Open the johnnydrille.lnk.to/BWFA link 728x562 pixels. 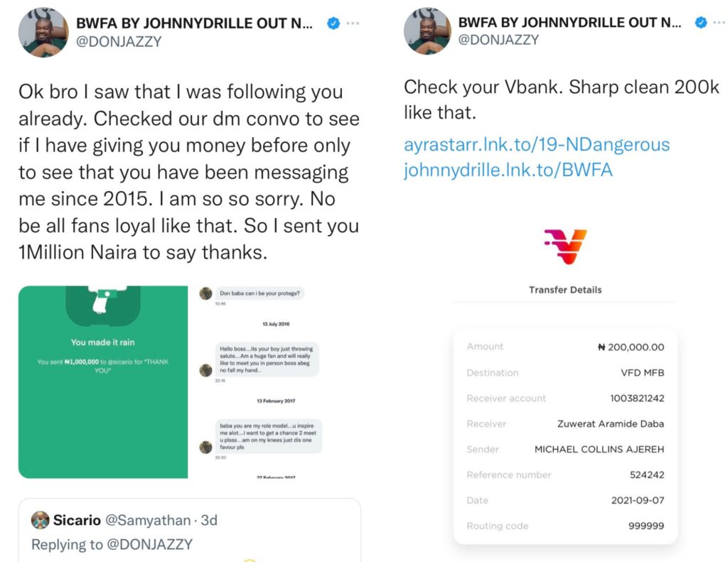[508, 171]
